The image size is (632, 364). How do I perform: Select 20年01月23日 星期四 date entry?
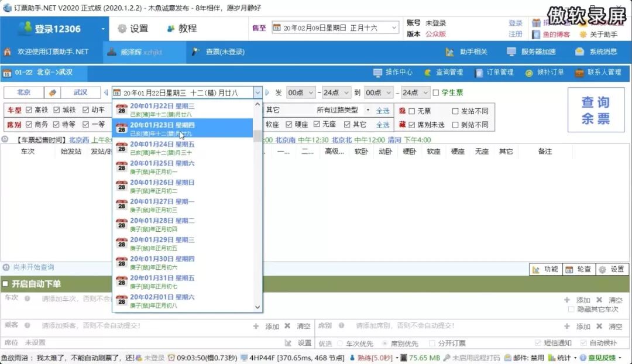[x=183, y=128]
